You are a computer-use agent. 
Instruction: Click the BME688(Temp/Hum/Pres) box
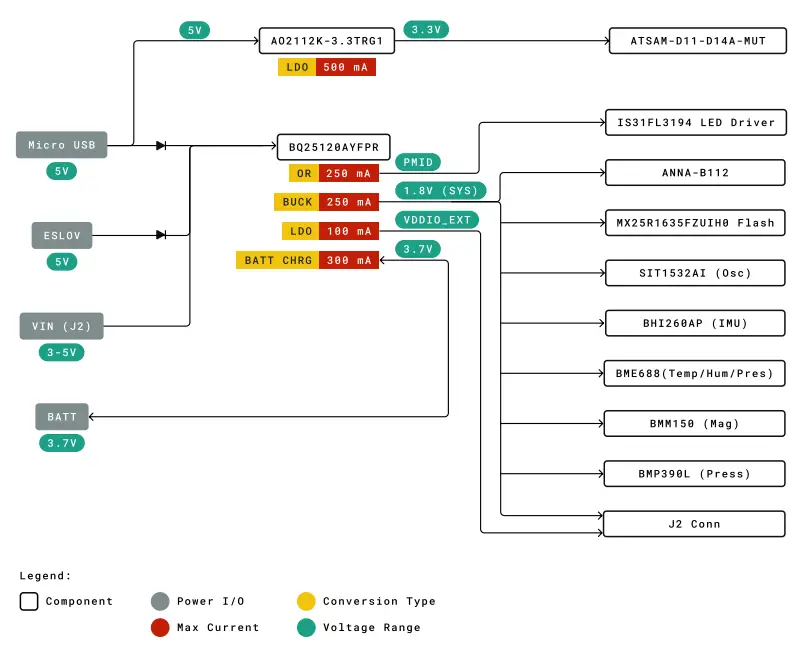[695, 373]
